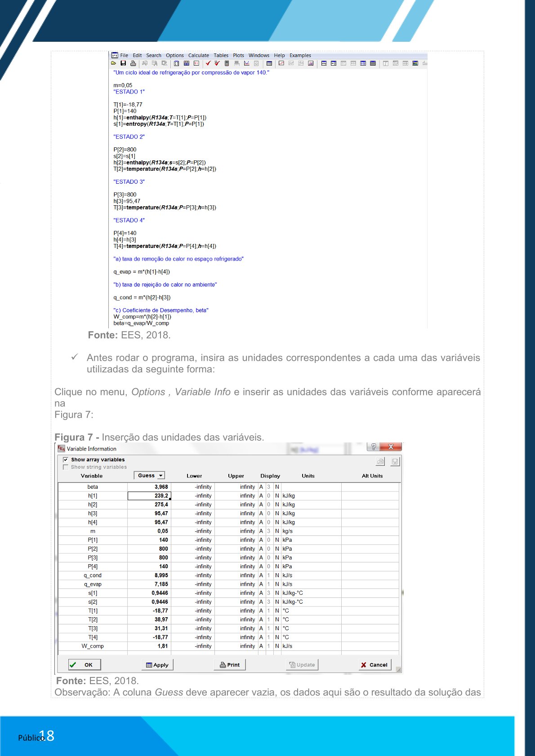Open the Windows menu
The image size is (535, 756).
259,55
